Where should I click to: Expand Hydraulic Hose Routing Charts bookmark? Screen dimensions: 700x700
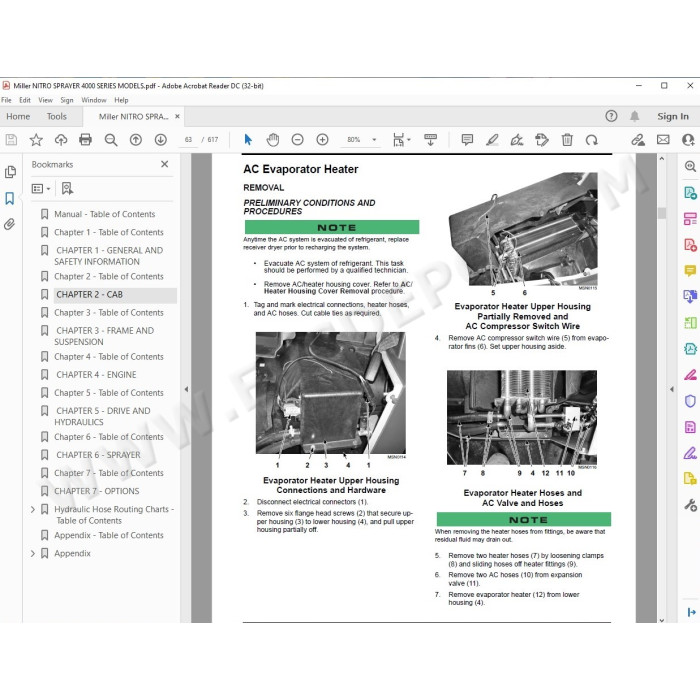click(x=33, y=509)
